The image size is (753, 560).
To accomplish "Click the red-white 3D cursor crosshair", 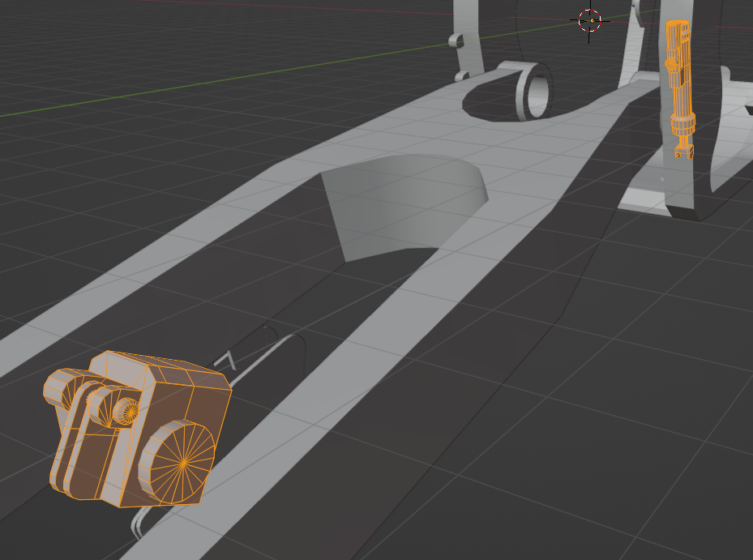I will (590, 20).
